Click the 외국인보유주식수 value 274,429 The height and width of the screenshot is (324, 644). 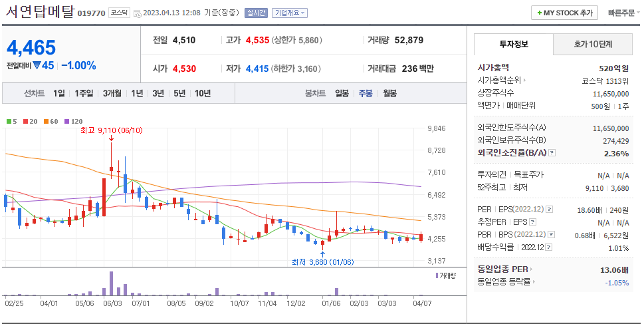pyautogui.click(x=615, y=141)
